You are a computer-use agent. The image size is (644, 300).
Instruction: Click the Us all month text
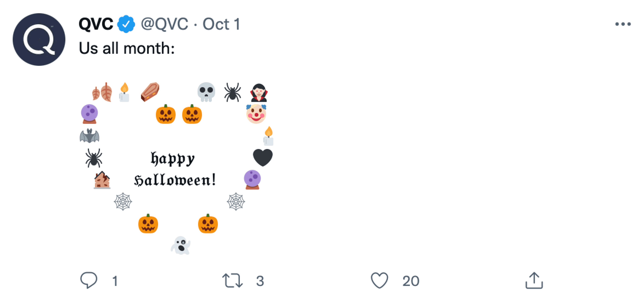pos(127,48)
